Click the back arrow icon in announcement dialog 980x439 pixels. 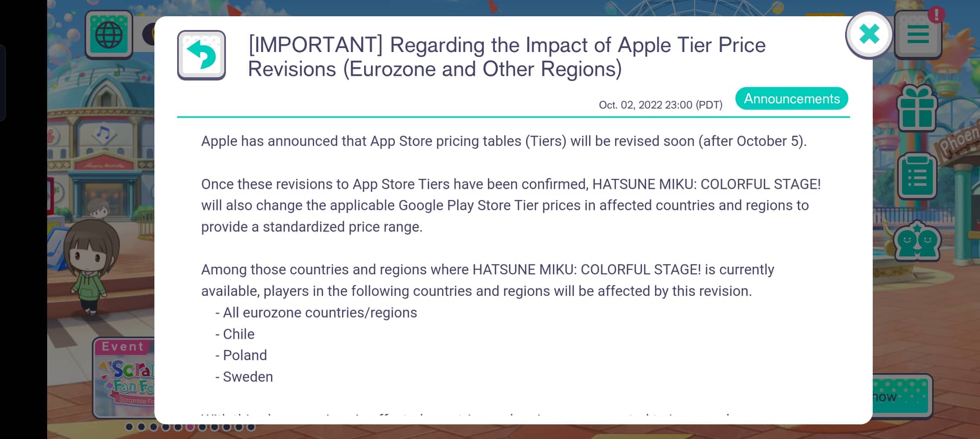pos(202,55)
